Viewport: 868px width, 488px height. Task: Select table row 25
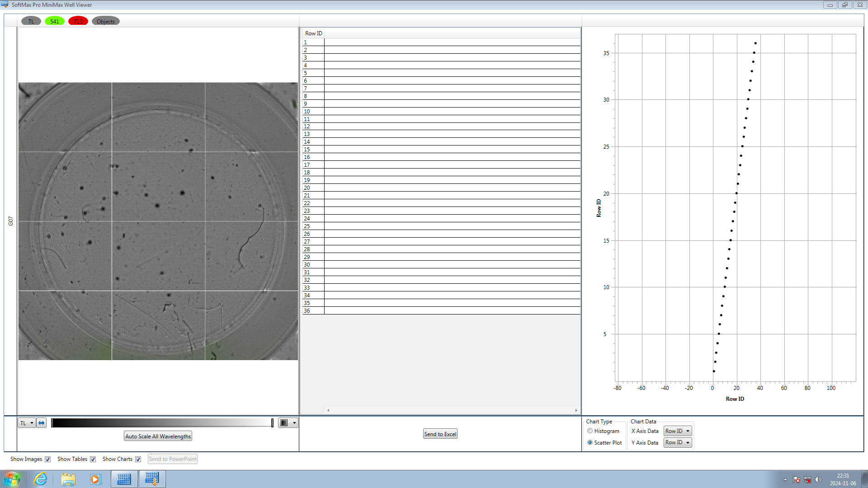coord(441,226)
